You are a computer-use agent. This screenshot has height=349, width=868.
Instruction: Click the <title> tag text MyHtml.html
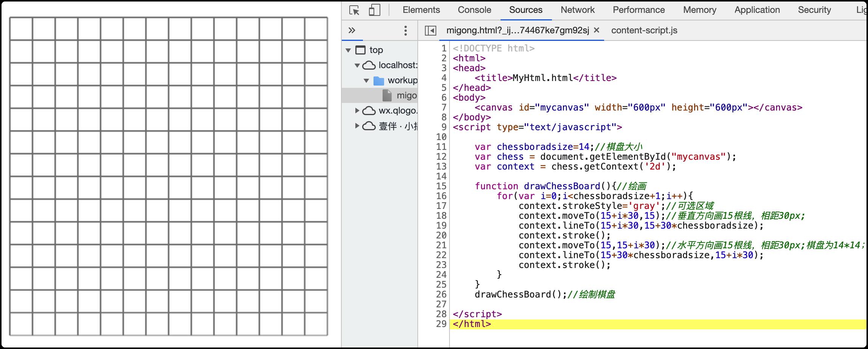pos(543,78)
